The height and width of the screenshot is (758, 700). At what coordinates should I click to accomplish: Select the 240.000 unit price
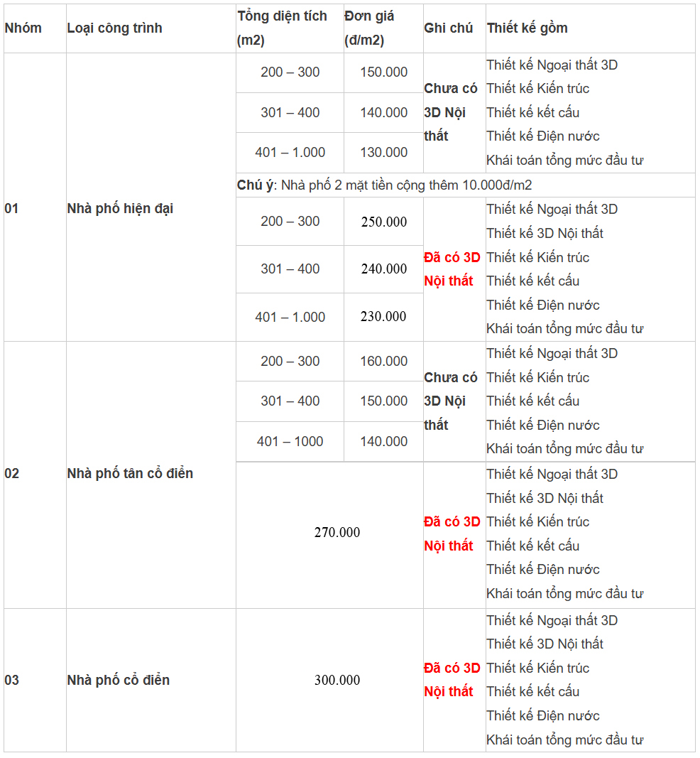pos(383,269)
